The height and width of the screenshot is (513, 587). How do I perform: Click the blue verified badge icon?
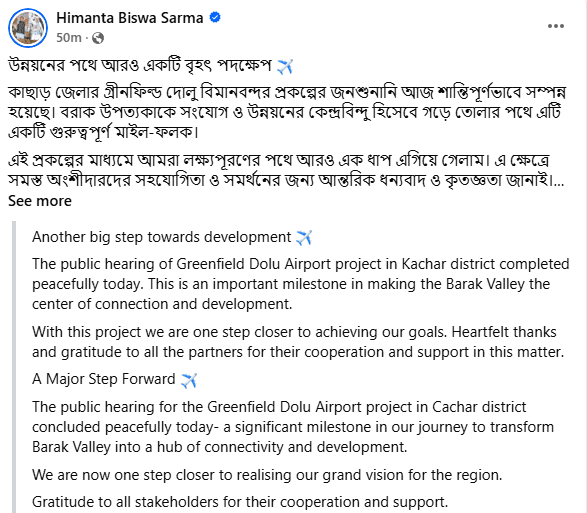(215, 17)
